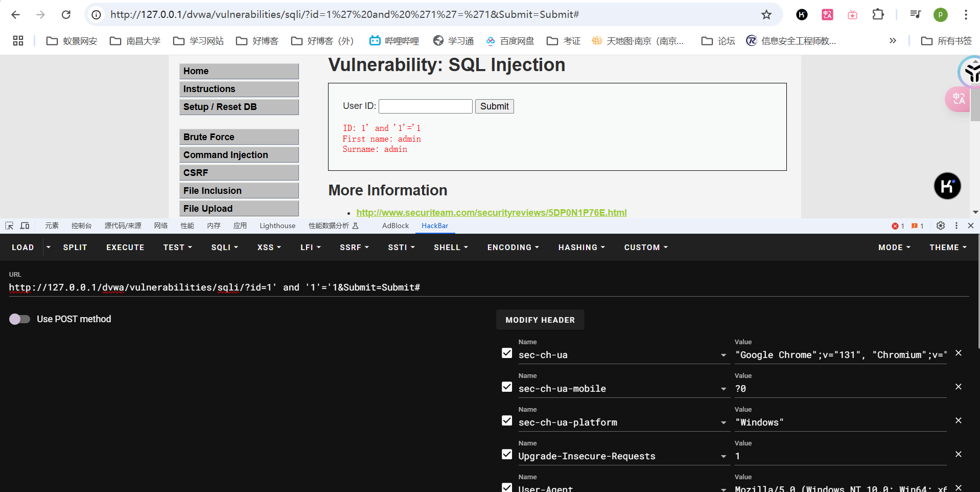Image resolution: width=980 pixels, height=492 pixels.
Task: Click the pink translate extension icon in toolbar
Action: pyautogui.click(x=827, y=15)
